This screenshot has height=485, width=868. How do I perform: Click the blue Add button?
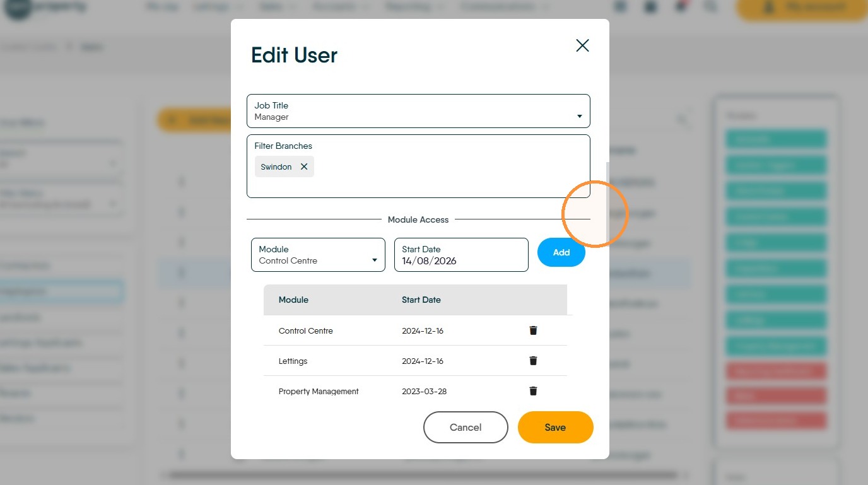[561, 252]
